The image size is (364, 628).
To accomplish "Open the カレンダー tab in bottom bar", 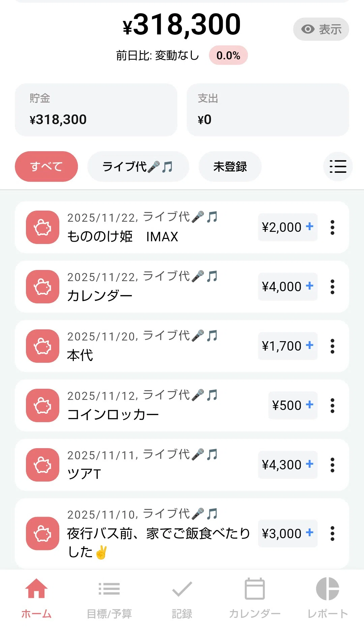I will [x=255, y=598].
